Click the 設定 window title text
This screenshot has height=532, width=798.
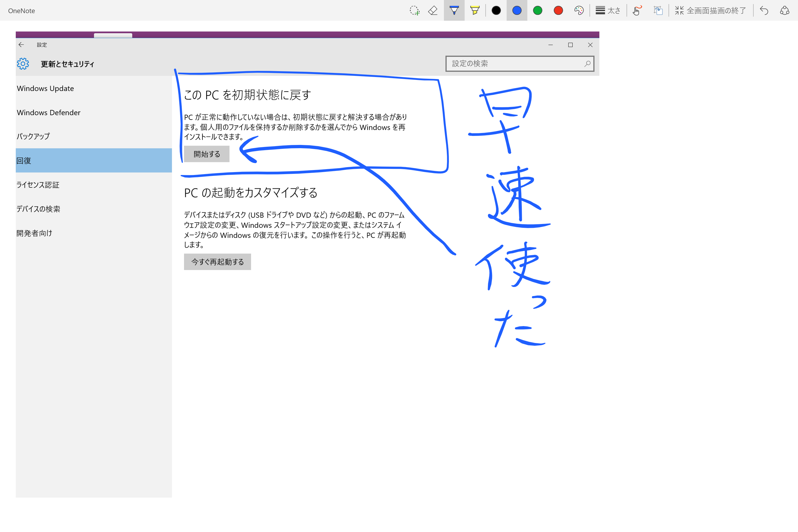point(42,45)
